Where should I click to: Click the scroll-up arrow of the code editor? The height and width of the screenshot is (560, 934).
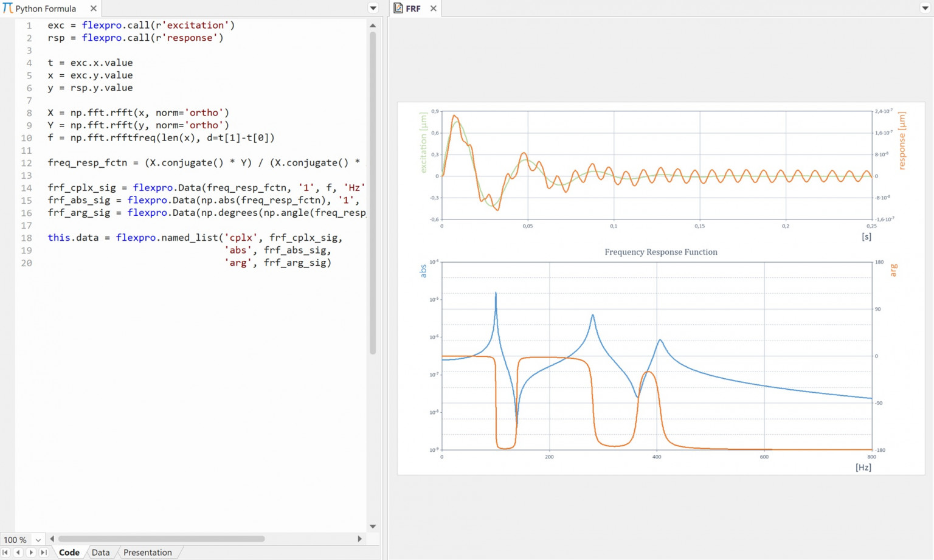click(x=372, y=25)
